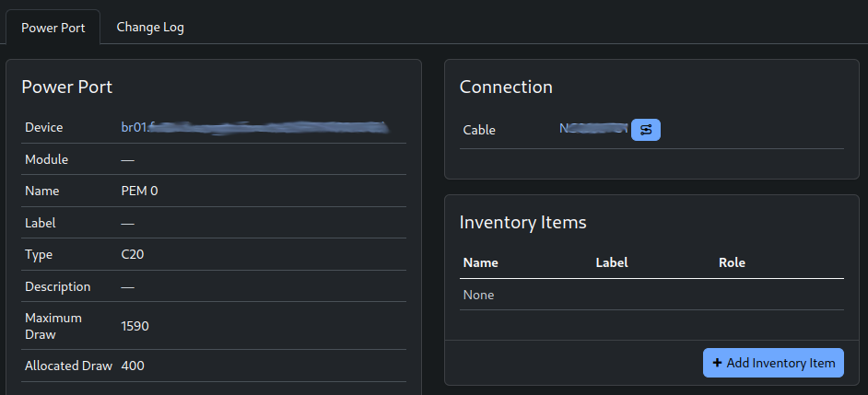Click the Power Port panel heading
This screenshot has height=395, width=868.
click(67, 87)
